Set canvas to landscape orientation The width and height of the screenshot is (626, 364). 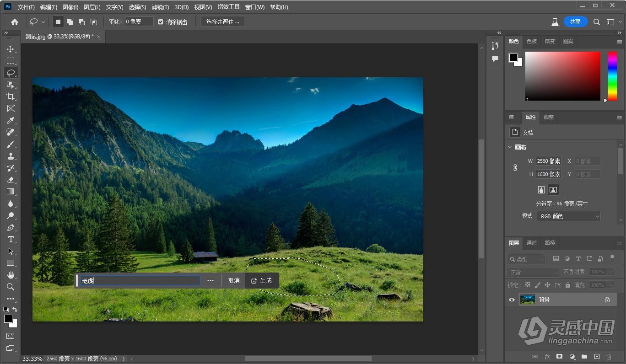pyautogui.click(x=553, y=189)
